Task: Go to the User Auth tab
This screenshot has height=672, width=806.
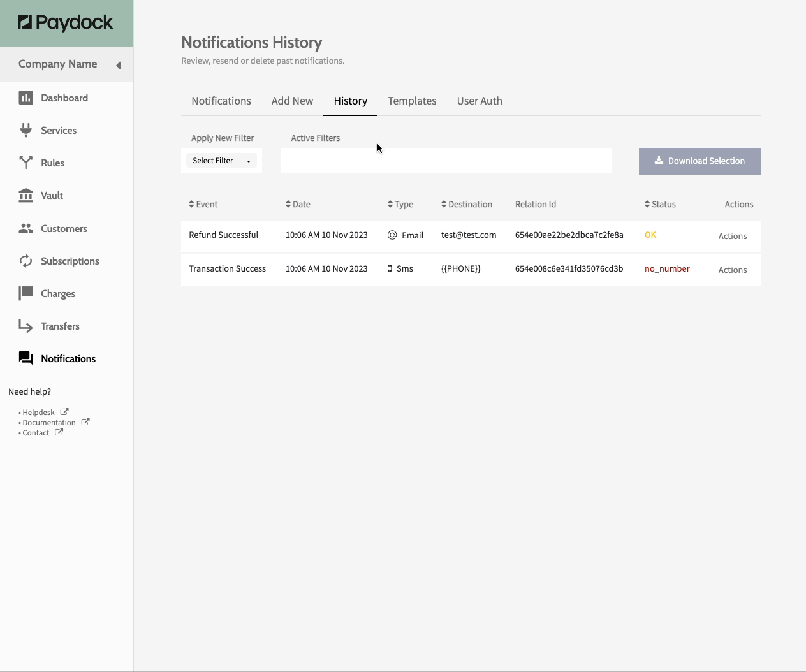Action: pos(480,101)
